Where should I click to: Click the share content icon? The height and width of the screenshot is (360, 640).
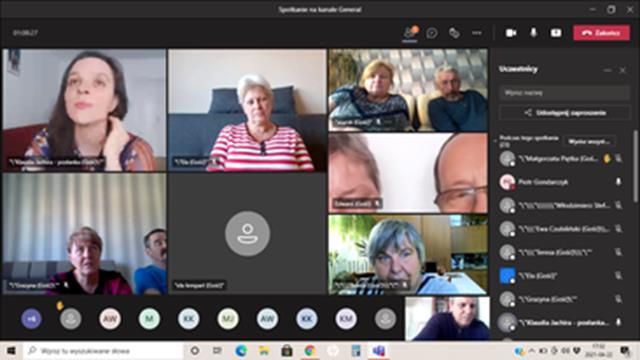[x=556, y=33]
